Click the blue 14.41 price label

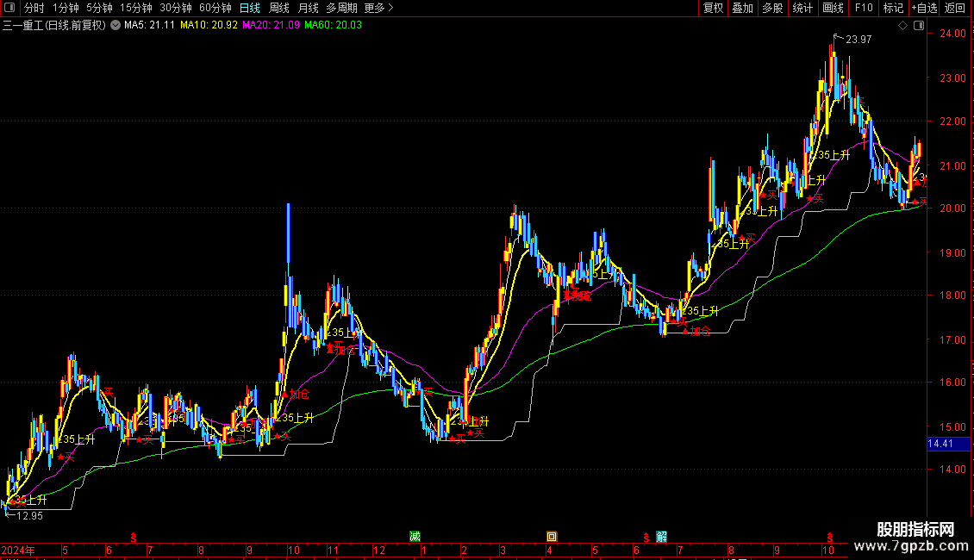tap(948, 444)
